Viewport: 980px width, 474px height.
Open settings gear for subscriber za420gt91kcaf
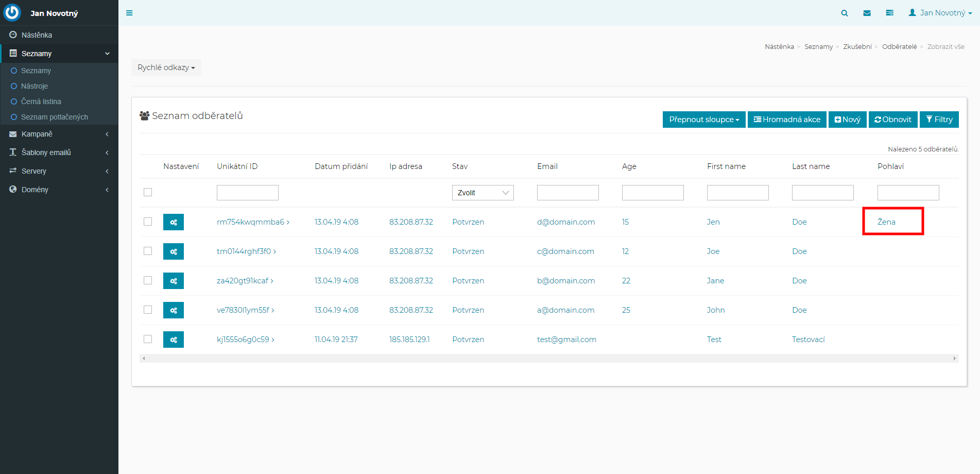pos(174,281)
